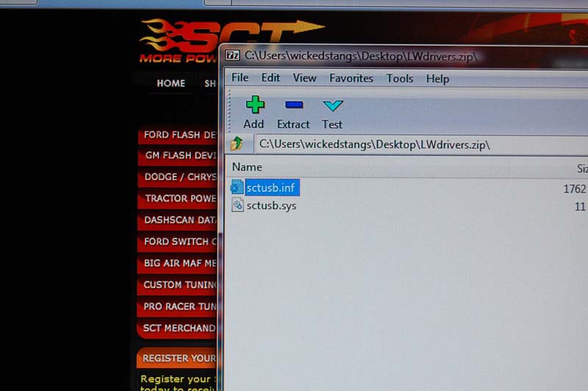
Task: Open Custom Tuning on SCT site
Action: point(179,285)
